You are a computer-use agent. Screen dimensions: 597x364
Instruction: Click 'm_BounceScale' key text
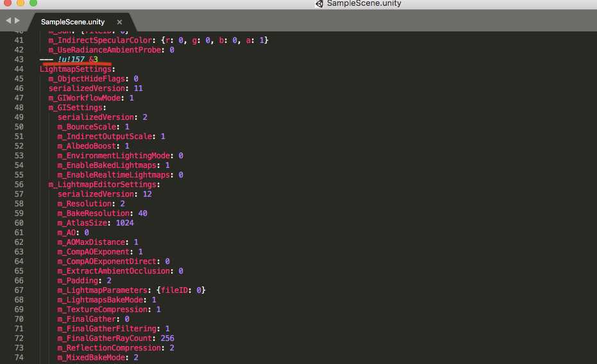(x=87, y=127)
